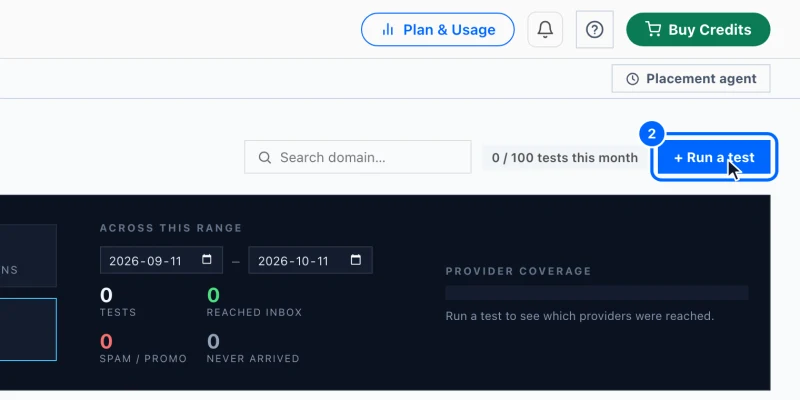Click the Search domain input field

[x=358, y=157]
